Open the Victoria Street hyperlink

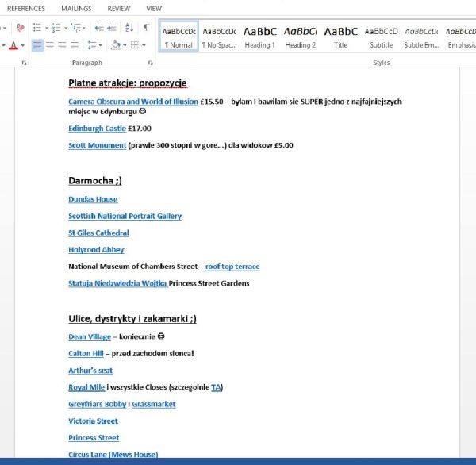(93, 421)
